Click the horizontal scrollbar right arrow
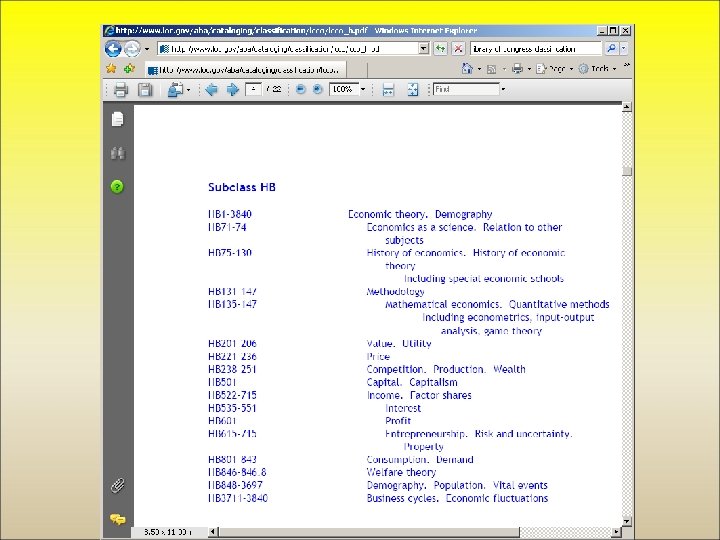This screenshot has height=540, width=720. click(616, 532)
